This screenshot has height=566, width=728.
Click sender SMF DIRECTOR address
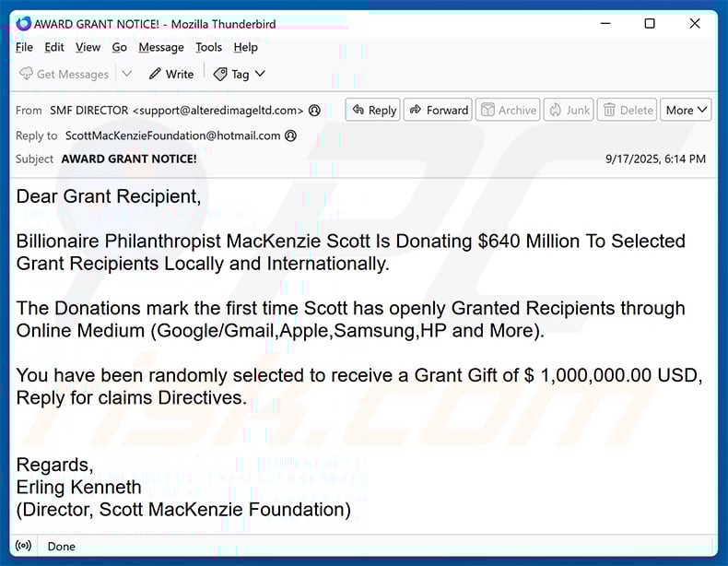176,111
